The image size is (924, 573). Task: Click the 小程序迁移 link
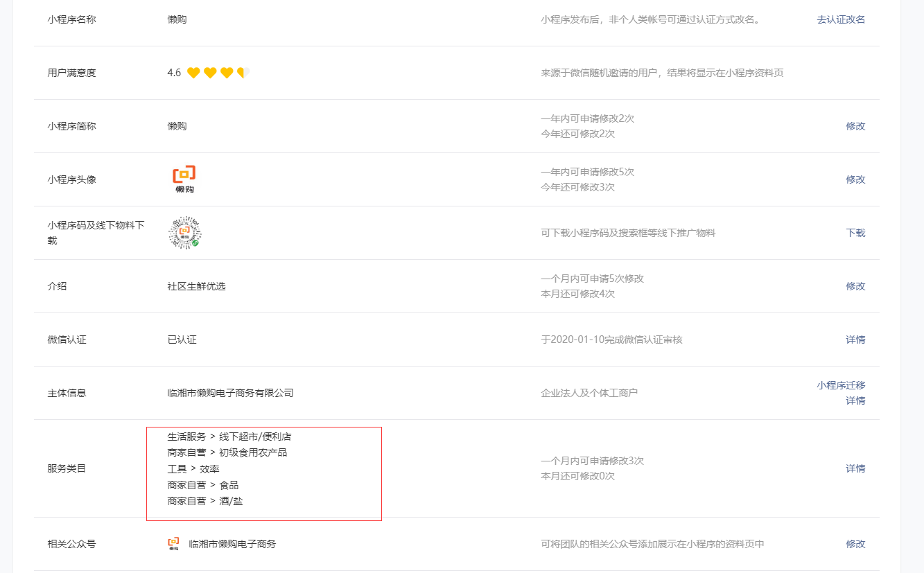[x=841, y=385]
